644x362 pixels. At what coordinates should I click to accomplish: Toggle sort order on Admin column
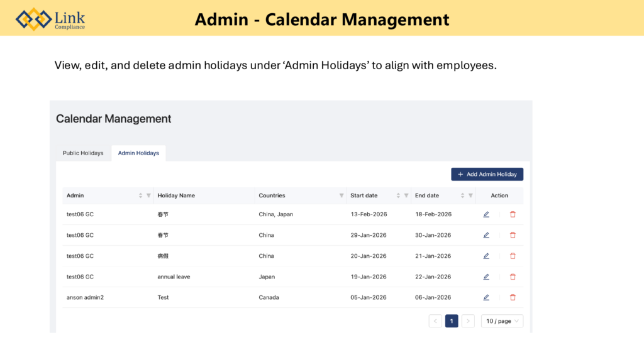click(x=140, y=195)
